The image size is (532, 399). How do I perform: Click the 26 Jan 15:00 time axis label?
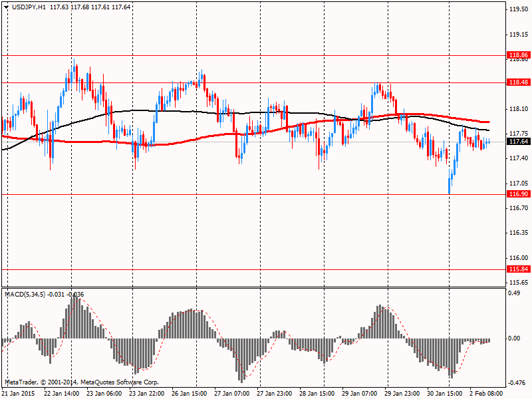tap(189, 393)
